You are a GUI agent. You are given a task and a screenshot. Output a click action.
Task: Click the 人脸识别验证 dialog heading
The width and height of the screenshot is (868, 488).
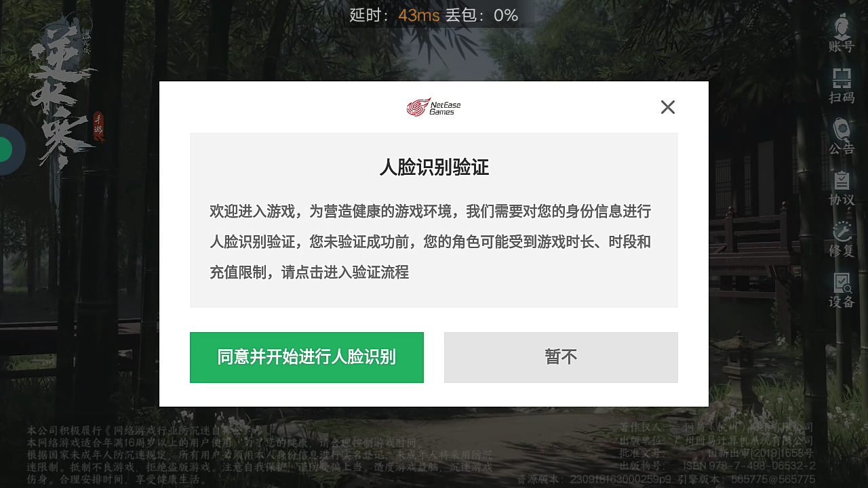point(434,167)
